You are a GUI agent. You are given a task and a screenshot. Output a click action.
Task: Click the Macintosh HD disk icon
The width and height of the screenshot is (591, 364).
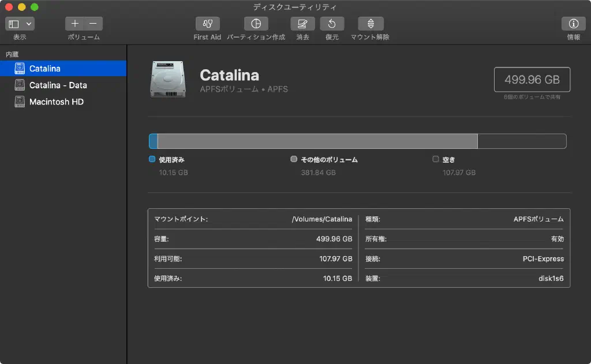[20, 102]
